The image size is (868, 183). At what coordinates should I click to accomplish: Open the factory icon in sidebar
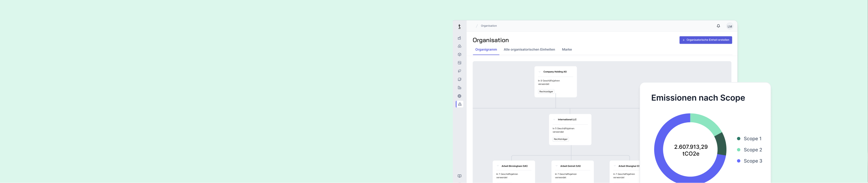[x=459, y=38]
